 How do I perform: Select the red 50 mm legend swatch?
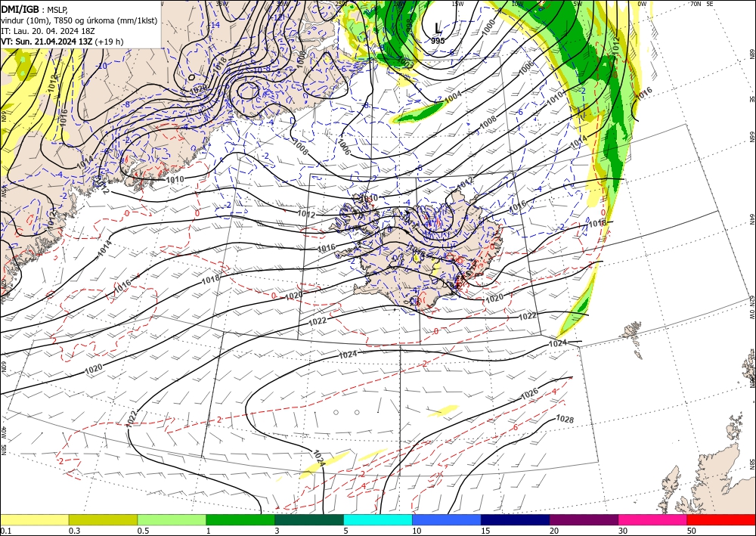point(721,520)
